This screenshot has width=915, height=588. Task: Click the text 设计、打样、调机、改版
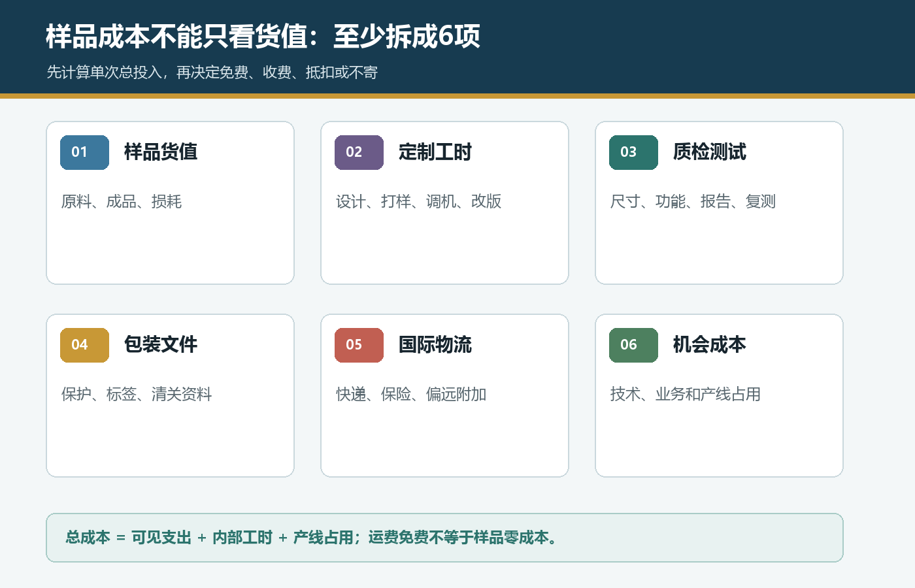point(418,201)
